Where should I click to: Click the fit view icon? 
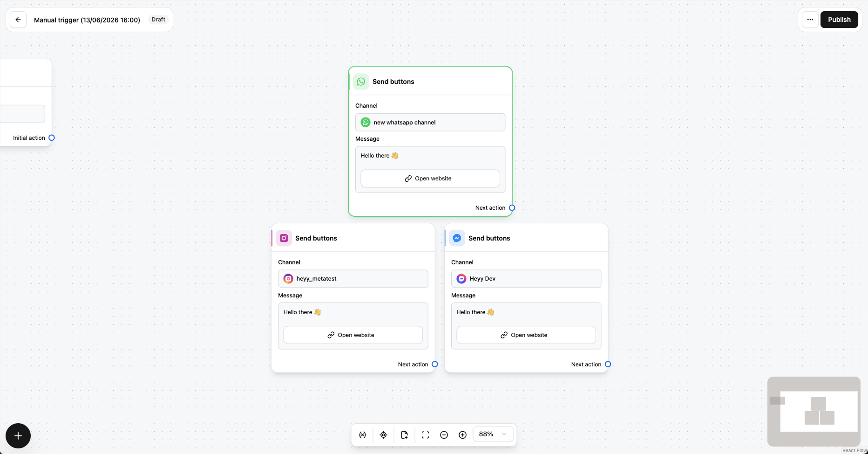click(425, 435)
